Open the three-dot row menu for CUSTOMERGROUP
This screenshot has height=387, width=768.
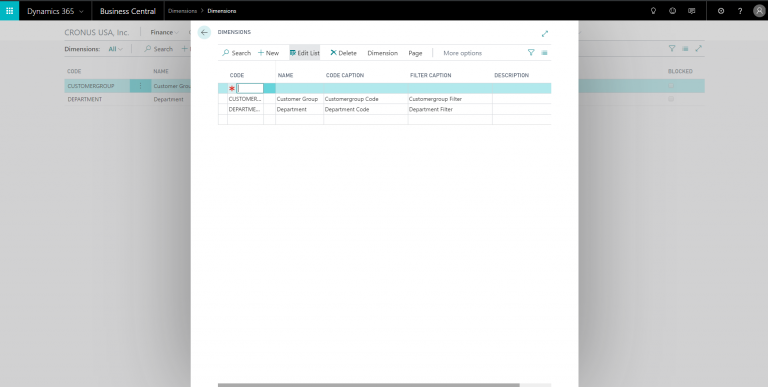141,86
